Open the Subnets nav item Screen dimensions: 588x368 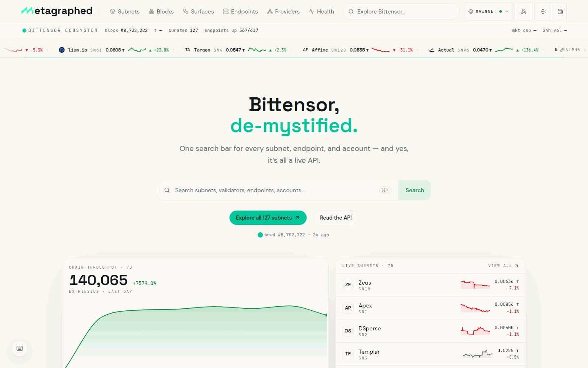coord(125,11)
